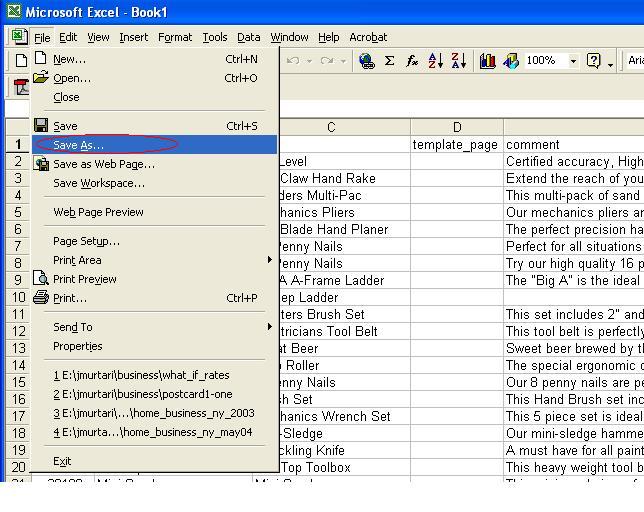Open the Tools menu

(215, 37)
